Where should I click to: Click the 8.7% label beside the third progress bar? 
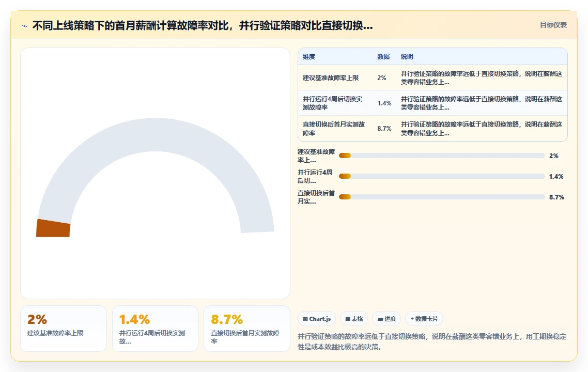556,197
